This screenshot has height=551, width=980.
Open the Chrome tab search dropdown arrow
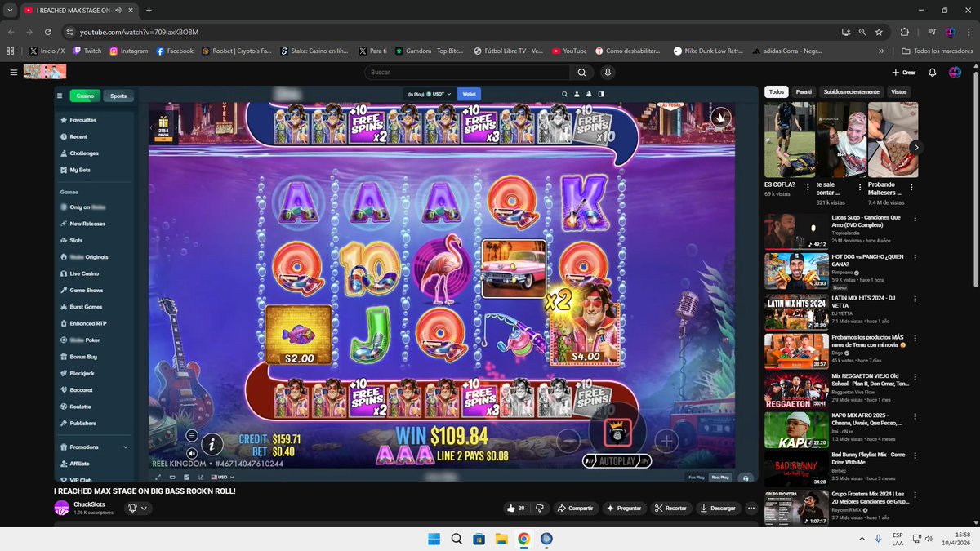tap(9, 10)
